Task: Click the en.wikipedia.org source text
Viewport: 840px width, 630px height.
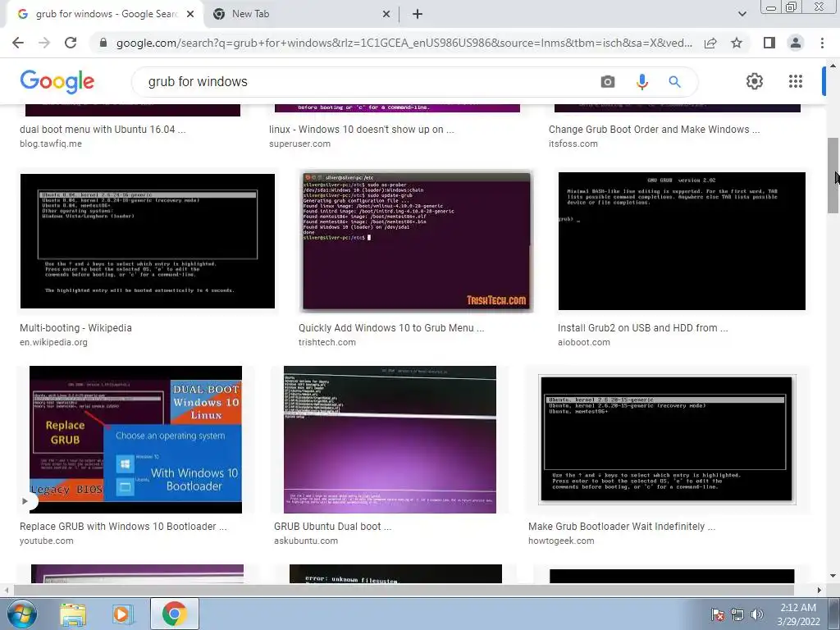Action: tap(53, 342)
